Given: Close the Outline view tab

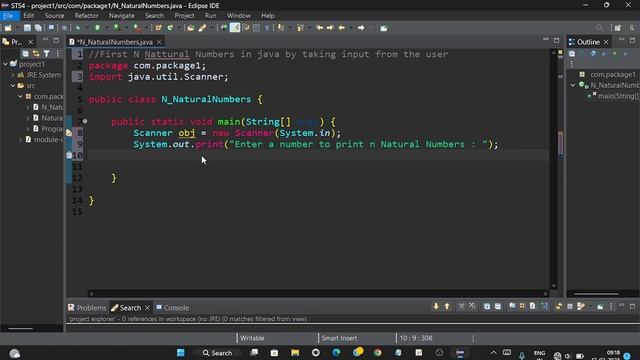Looking at the screenshot, I should click(606, 42).
